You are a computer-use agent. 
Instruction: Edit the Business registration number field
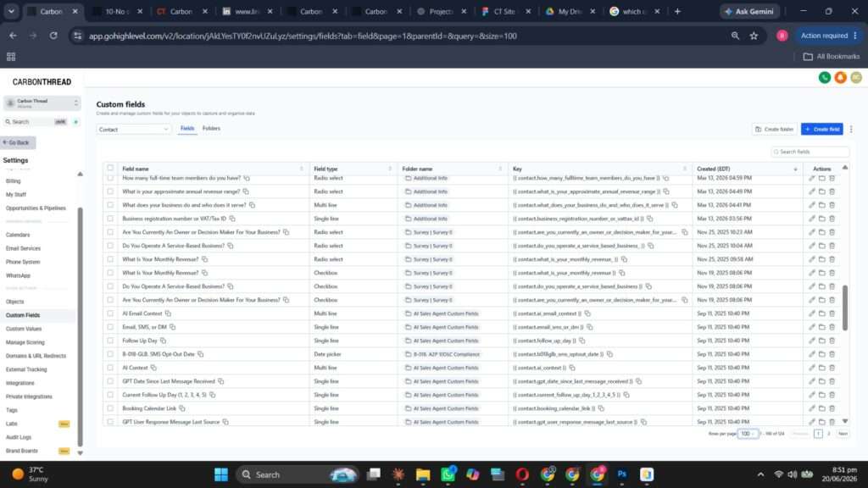click(x=811, y=219)
